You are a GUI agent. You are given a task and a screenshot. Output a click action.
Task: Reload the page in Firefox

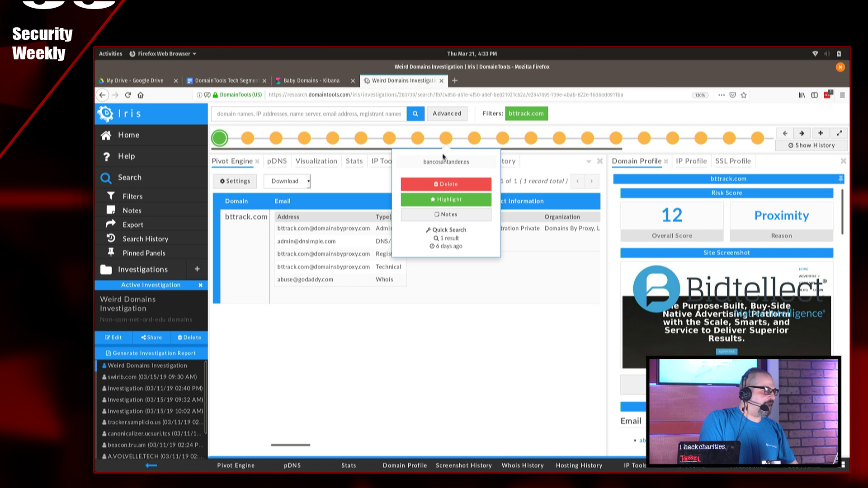coord(128,95)
